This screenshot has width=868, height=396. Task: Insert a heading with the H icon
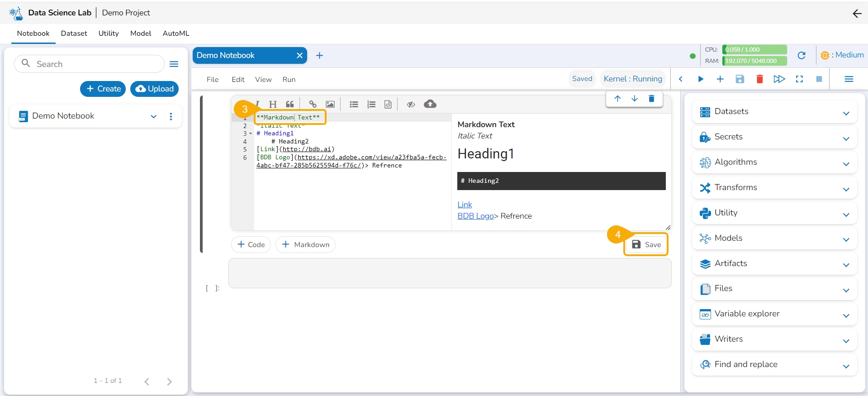[273, 105]
